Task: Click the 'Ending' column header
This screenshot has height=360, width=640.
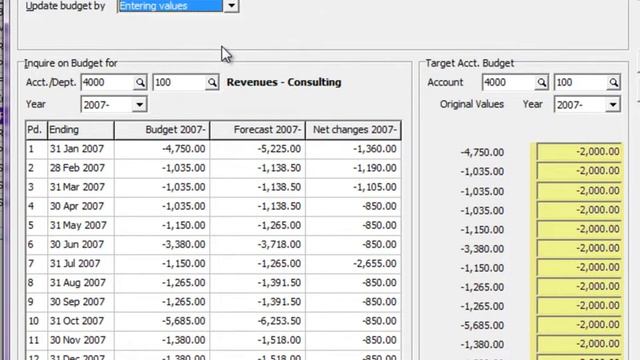Action: pyautogui.click(x=81, y=130)
